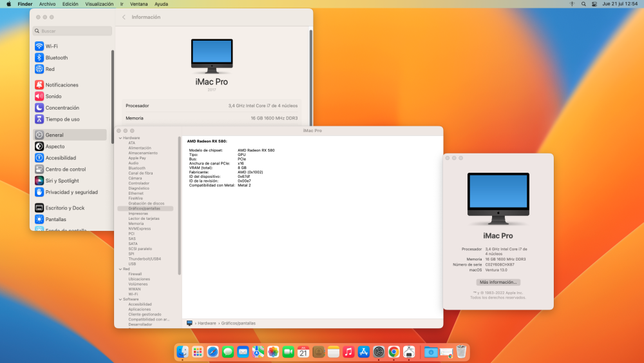
Task: Select Thunderbolt/USB4 in the hardware list
Action: pos(144,259)
